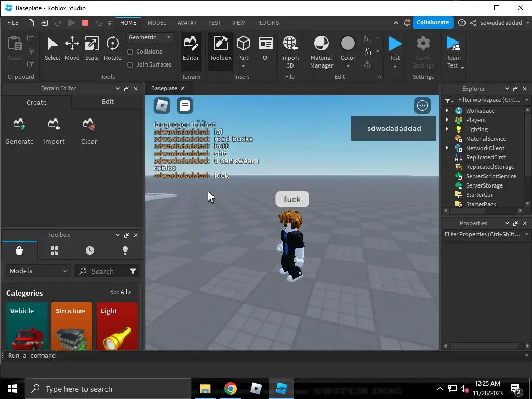
Task: Switch to the TEST tab
Action: pyautogui.click(x=215, y=23)
